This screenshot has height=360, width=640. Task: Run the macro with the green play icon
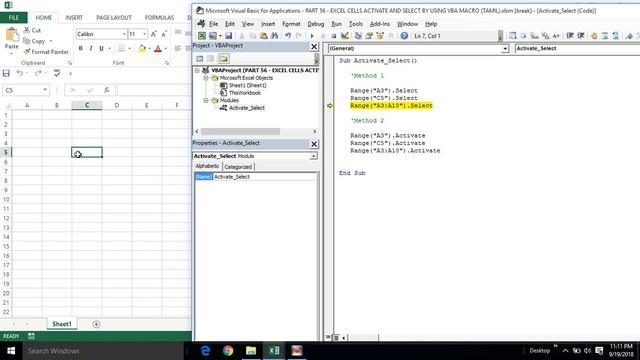pyautogui.click(x=312, y=36)
